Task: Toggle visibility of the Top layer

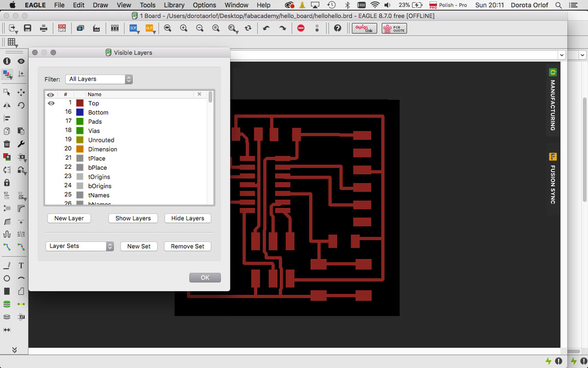Action: point(51,103)
